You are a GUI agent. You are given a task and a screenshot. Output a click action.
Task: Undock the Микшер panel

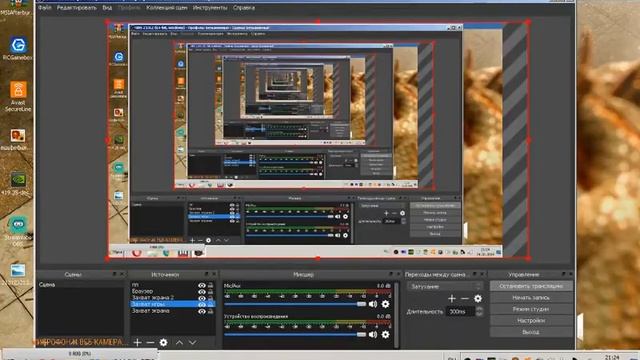pyautogui.click(x=391, y=274)
